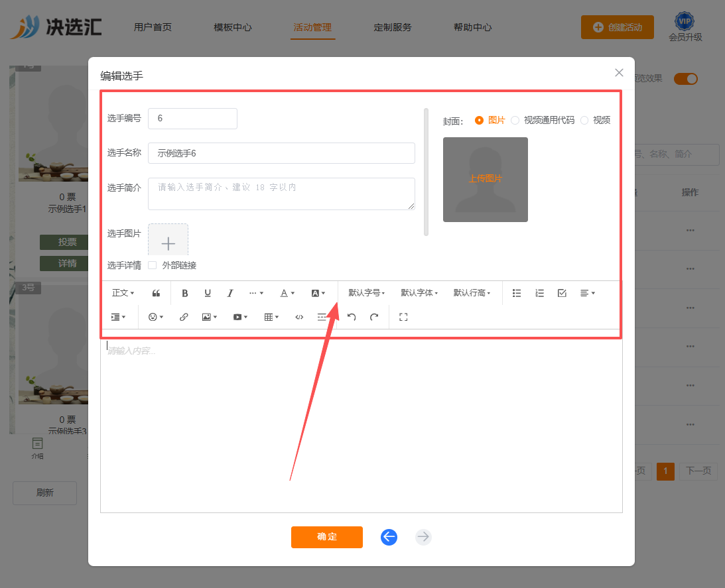Click the VIP 会员升级 badge
Screen dimensions: 725x588
(x=685, y=27)
